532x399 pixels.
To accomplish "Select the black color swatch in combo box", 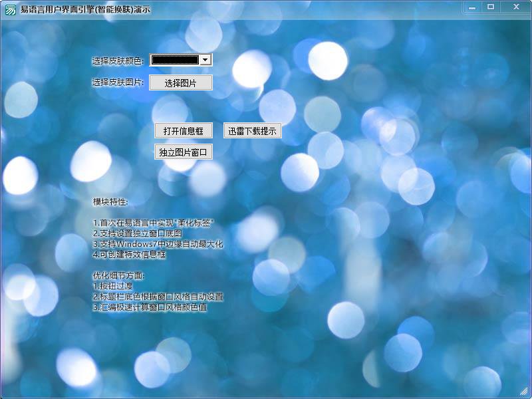I will click(175, 60).
